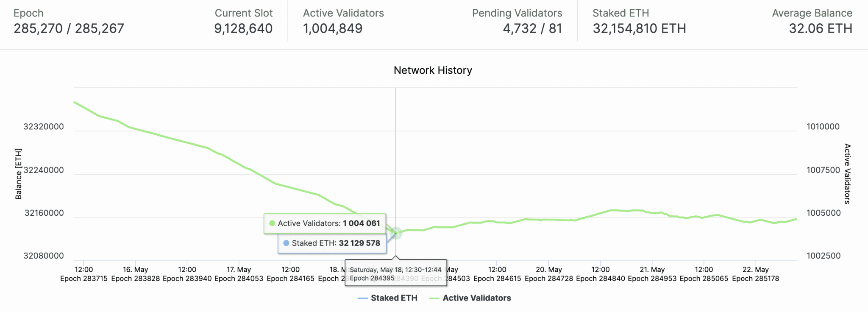Click the blue Staked ETH legend line
The height and width of the screenshot is (312, 868).
(362, 298)
